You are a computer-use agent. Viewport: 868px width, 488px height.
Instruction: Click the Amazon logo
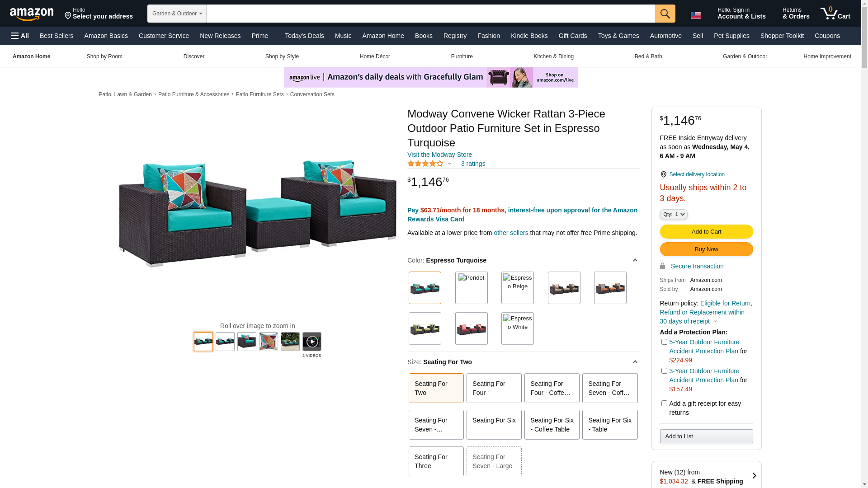coord(32,14)
